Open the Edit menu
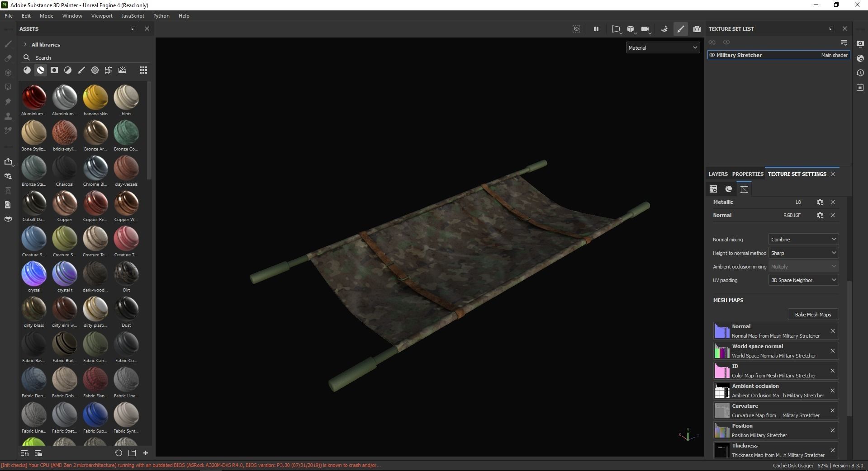This screenshot has width=868, height=471. 26,16
